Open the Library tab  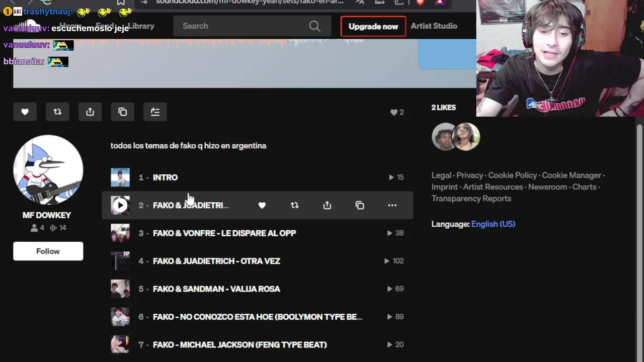[x=141, y=26]
